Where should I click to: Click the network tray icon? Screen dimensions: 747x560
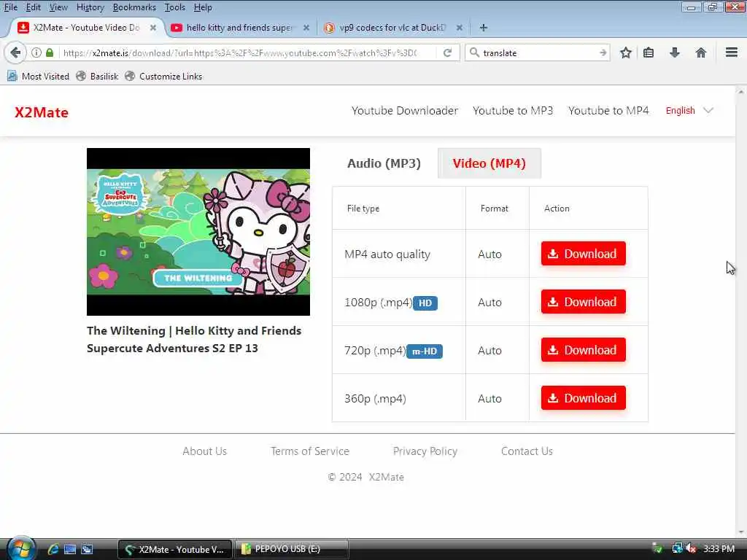point(676,548)
